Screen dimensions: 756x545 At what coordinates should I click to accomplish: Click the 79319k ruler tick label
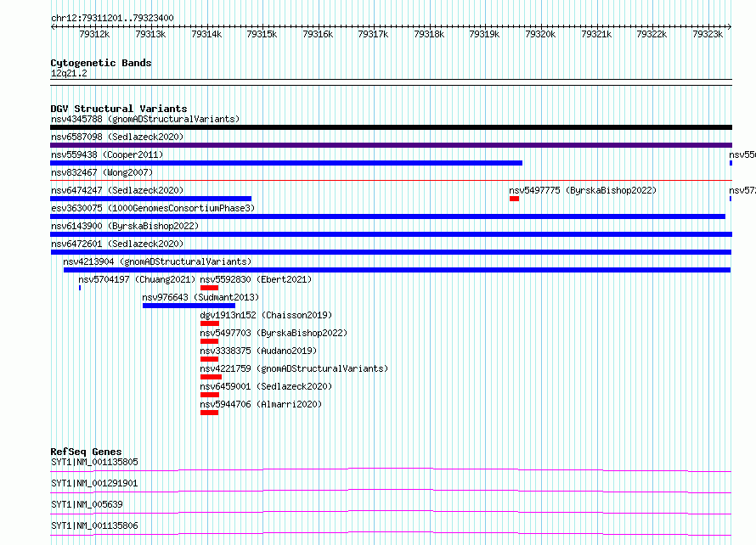pyautogui.click(x=484, y=34)
